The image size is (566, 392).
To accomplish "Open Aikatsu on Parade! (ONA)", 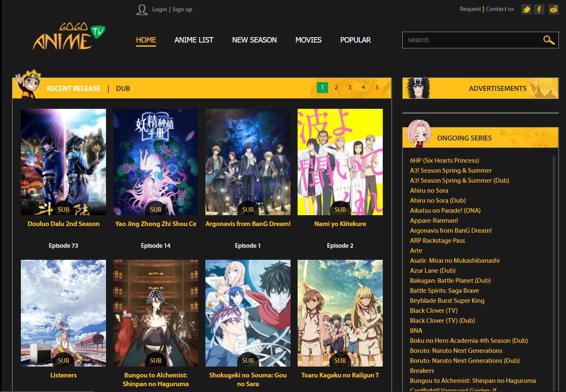I will pos(445,211).
